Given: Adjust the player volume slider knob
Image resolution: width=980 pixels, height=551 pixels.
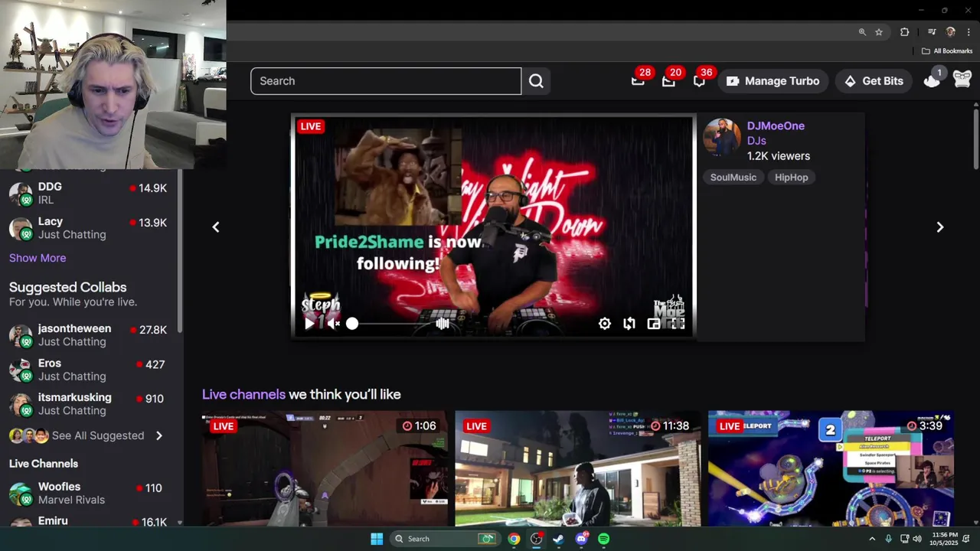Looking at the screenshot, I should point(352,324).
